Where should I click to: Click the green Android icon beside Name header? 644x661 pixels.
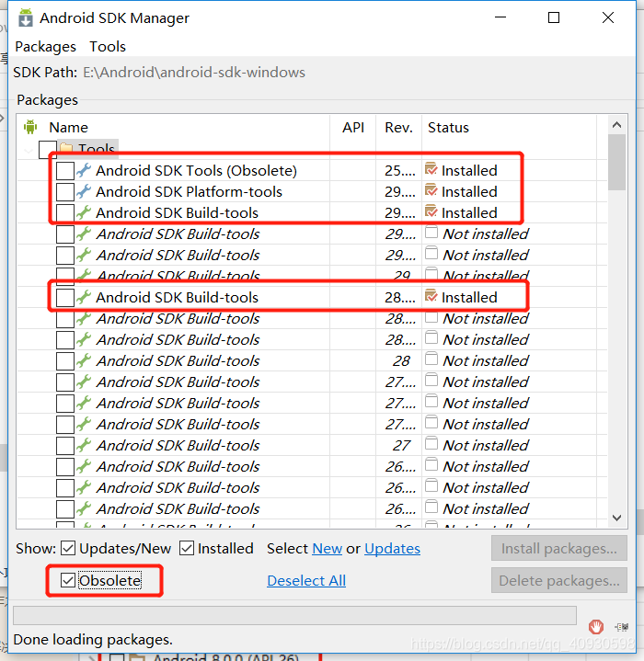point(30,127)
